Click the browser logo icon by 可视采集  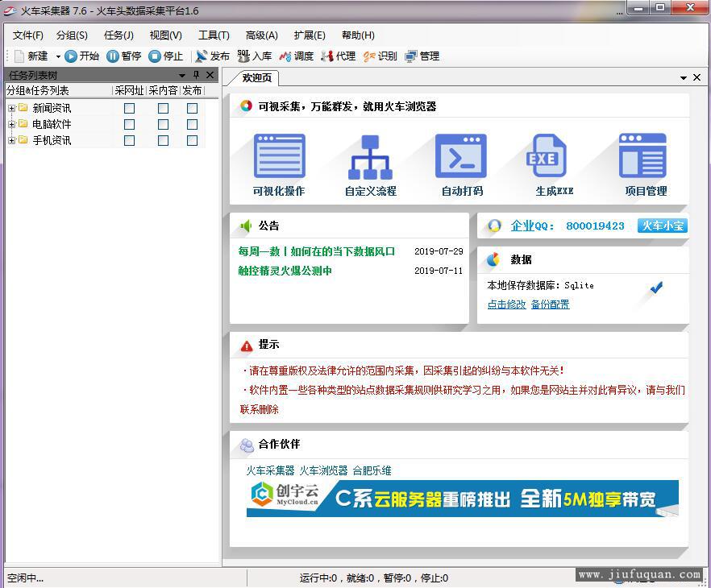[246, 106]
